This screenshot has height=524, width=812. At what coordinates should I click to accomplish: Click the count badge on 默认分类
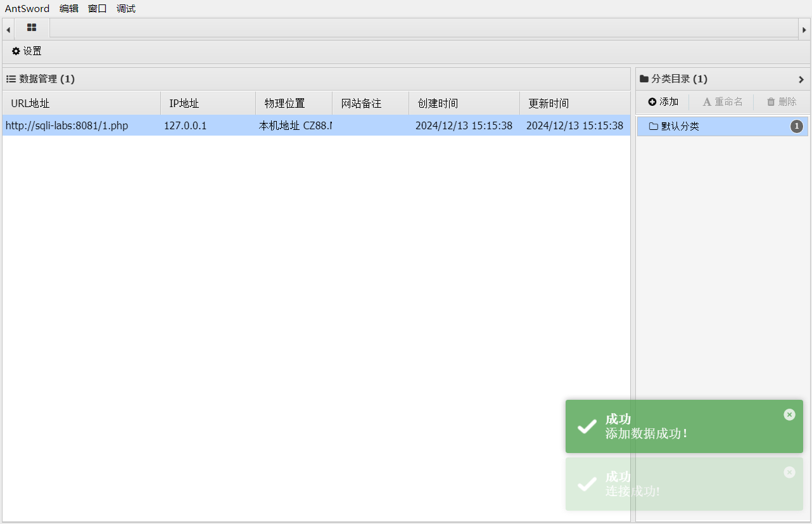(x=796, y=126)
